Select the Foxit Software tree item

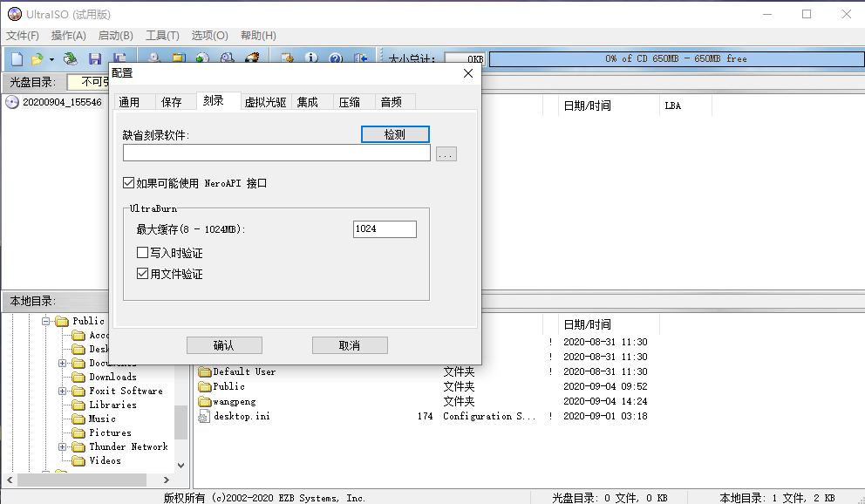pyautogui.click(x=126, y=391)
